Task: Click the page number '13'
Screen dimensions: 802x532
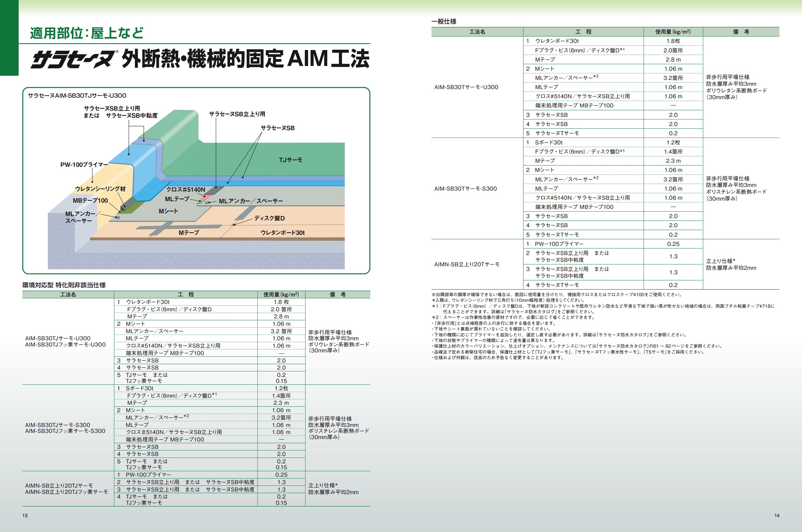Action: 25,516
